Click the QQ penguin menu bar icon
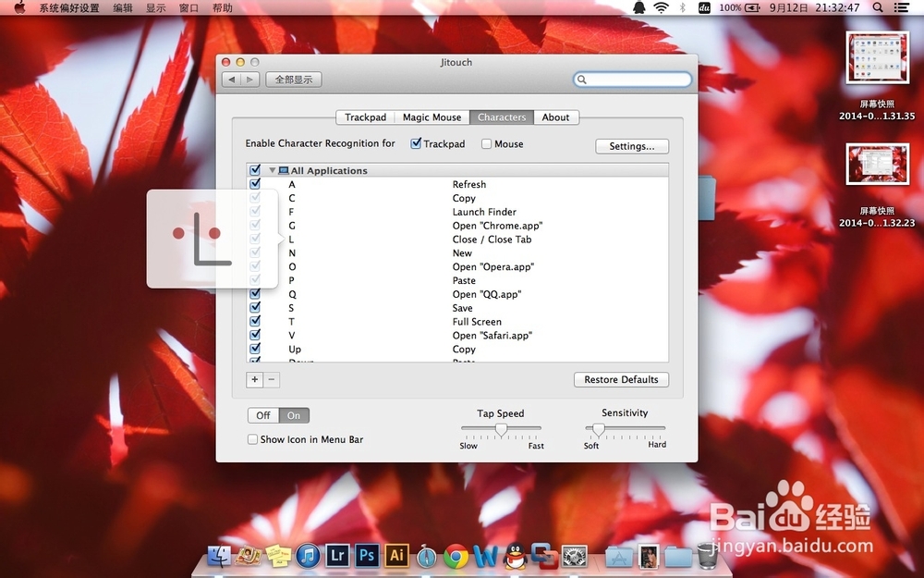The image size is (924, 578). pyautogui.click(x=638, y=7)
